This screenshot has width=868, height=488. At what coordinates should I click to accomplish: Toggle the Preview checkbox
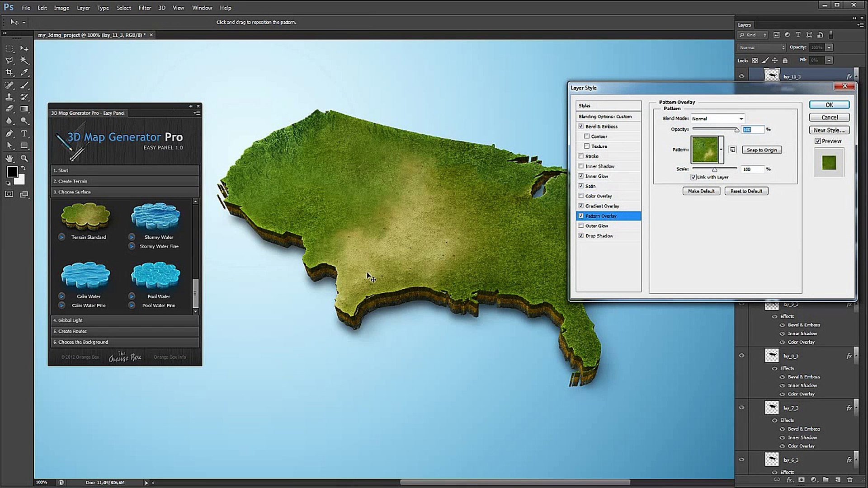[x=818, y=141]
